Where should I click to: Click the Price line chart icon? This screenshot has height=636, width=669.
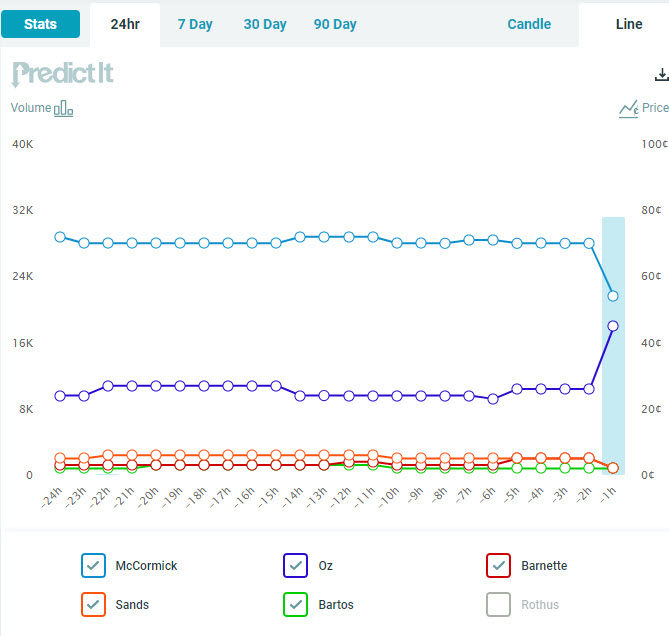pos(629,109)
